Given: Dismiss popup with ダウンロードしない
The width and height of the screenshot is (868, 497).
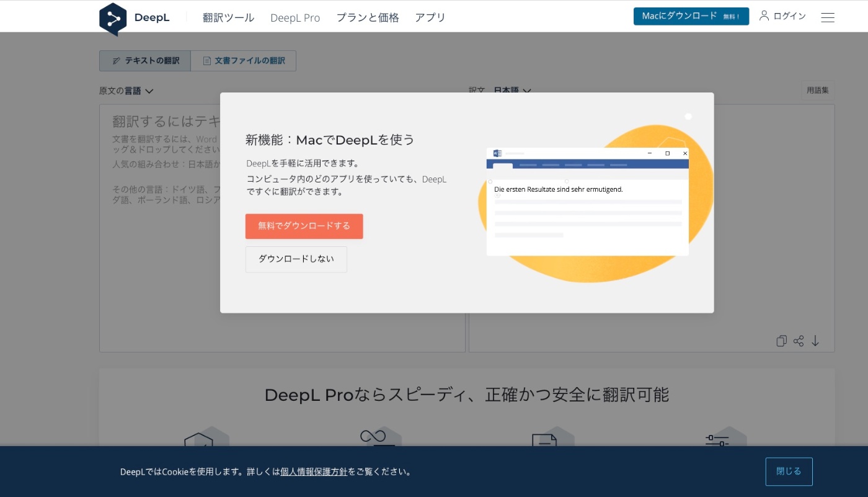Looking at the screenshot, I should (x=296, y=259).
